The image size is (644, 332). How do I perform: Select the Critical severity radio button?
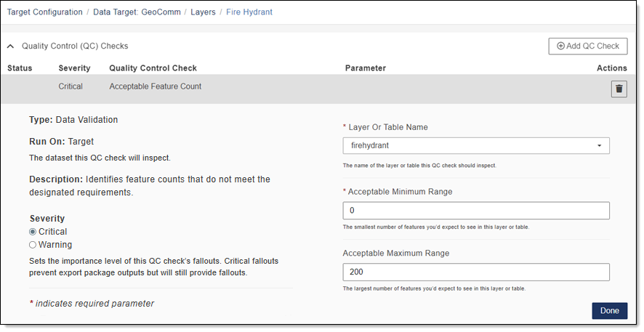pyautogui.click(x=33, y=232)
